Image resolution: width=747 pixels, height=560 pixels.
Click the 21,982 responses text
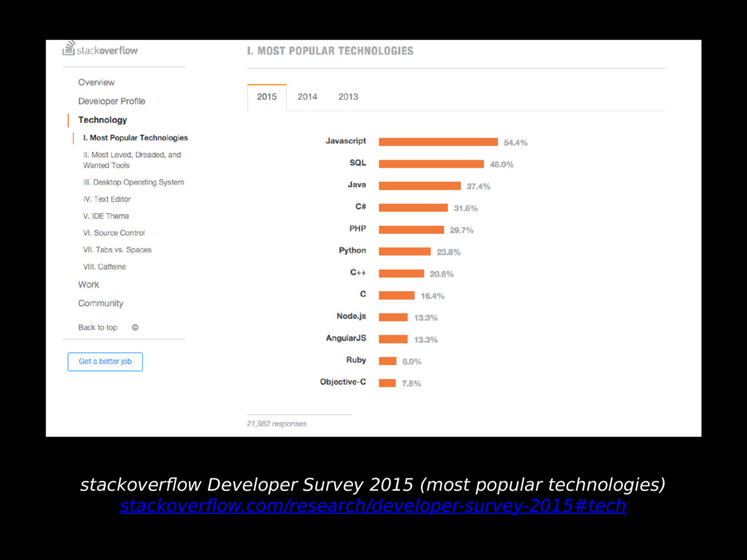click(276, 424)
